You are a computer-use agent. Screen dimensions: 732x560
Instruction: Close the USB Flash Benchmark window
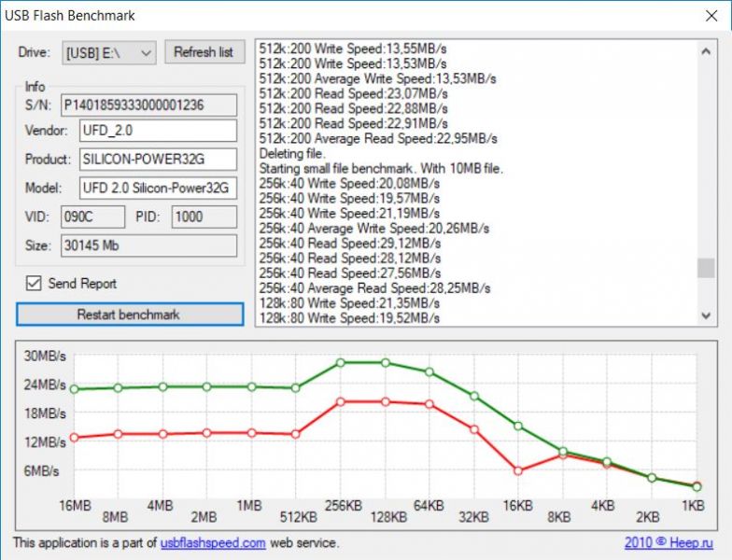[711, 15]
